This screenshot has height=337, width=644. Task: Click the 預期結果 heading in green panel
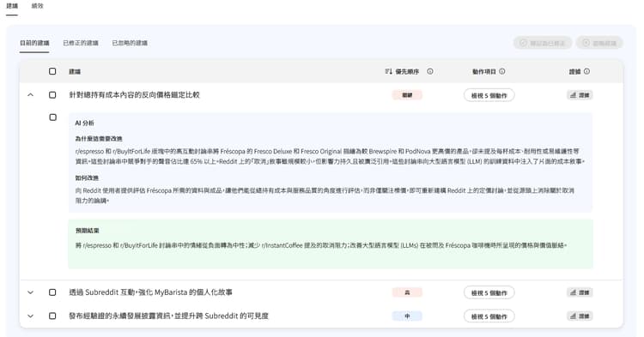pyautogui.click(x=87, y=231)
